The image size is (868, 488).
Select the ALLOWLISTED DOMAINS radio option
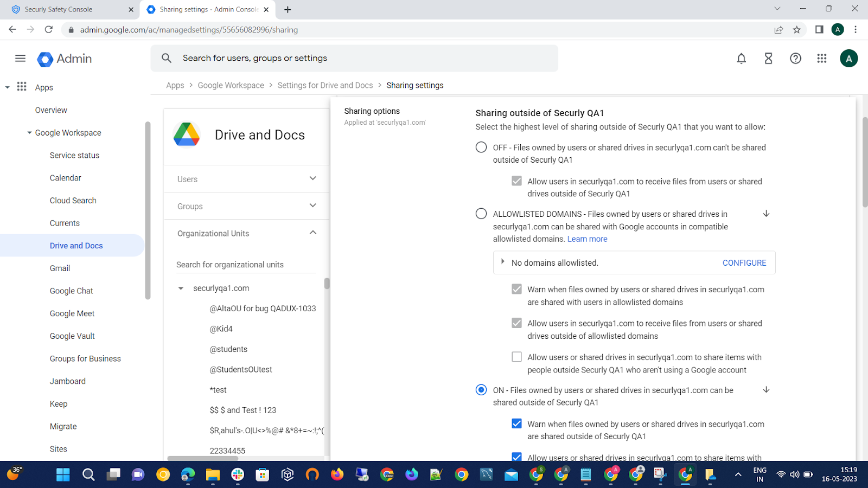point(481,214)
